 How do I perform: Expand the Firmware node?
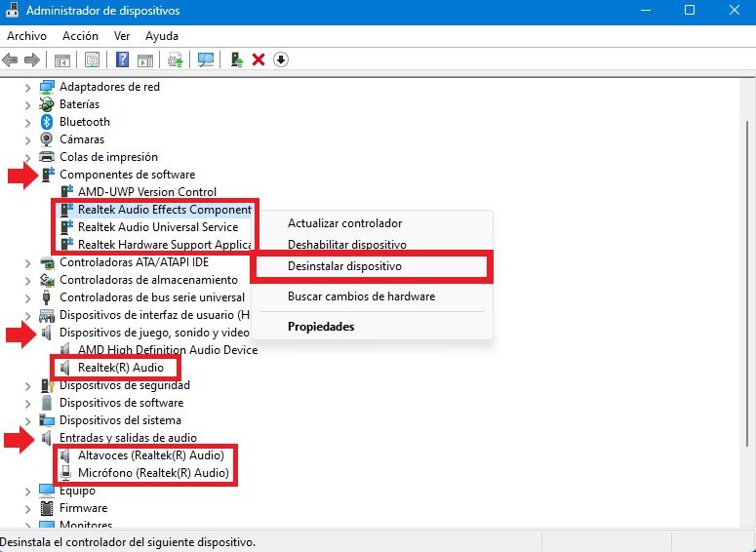[x=28, y=509]
